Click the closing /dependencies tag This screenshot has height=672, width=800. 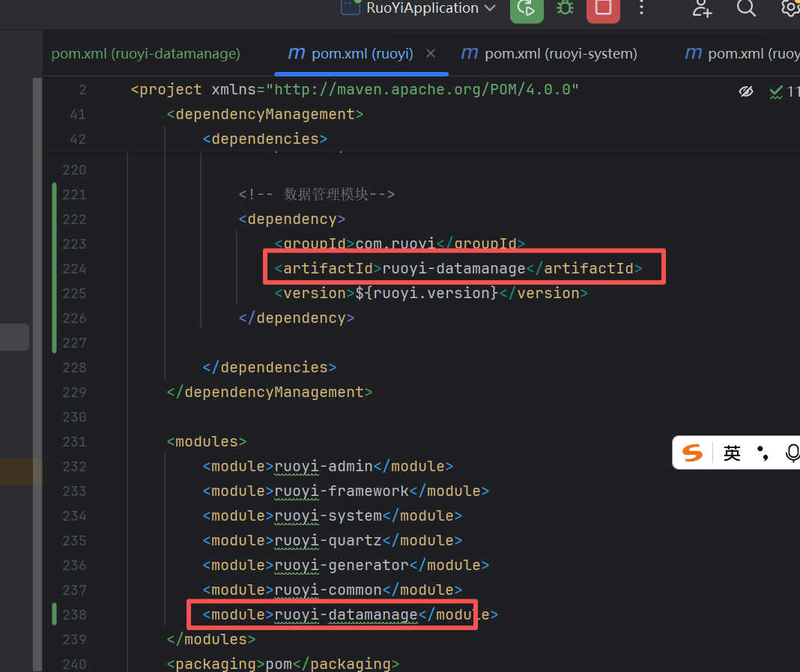coord(270,367)
